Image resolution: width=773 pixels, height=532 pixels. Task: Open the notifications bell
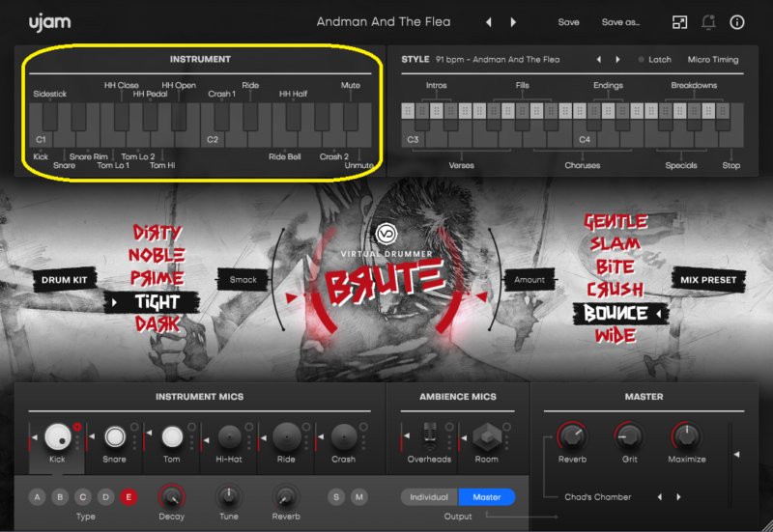click(x=708, y=22)
